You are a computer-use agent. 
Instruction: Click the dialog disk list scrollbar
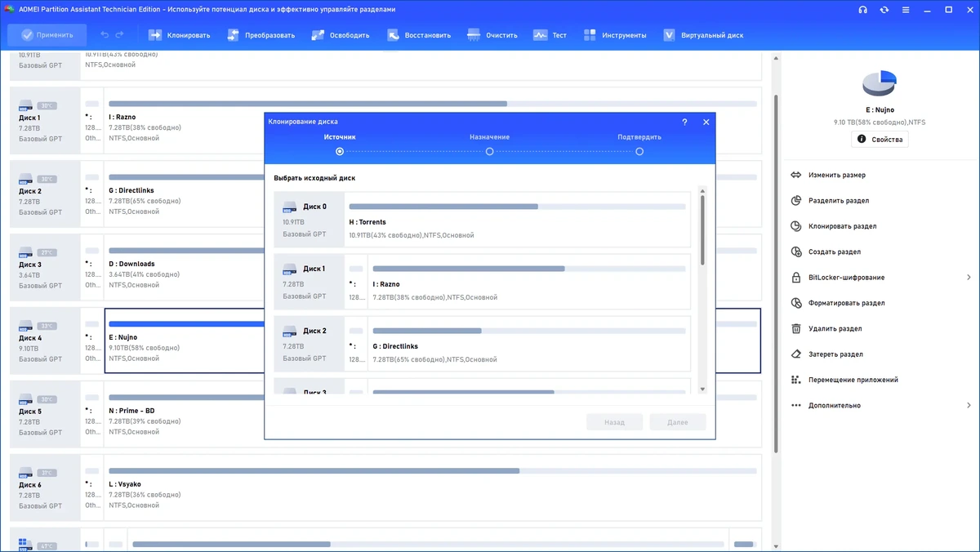tap(702, 229)
